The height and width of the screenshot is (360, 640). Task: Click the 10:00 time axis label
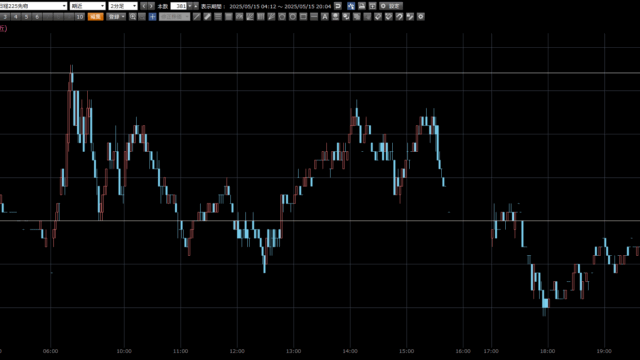tap(124, 351)
